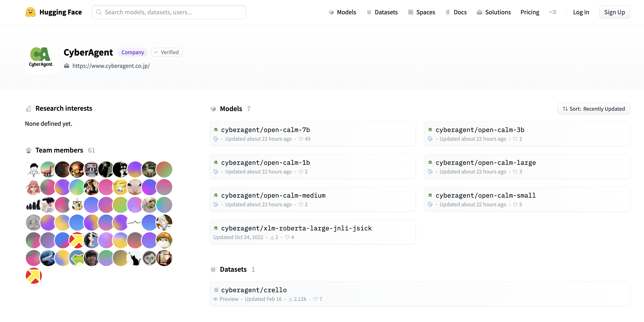The image size is (644, 322).
Task: Click the search magnifier icon
Action: tap(99, 12)
